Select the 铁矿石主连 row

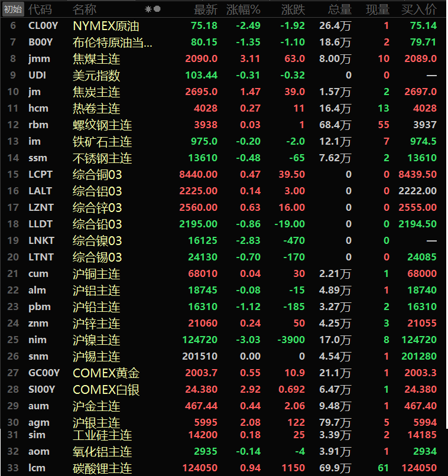pos(224,142)
